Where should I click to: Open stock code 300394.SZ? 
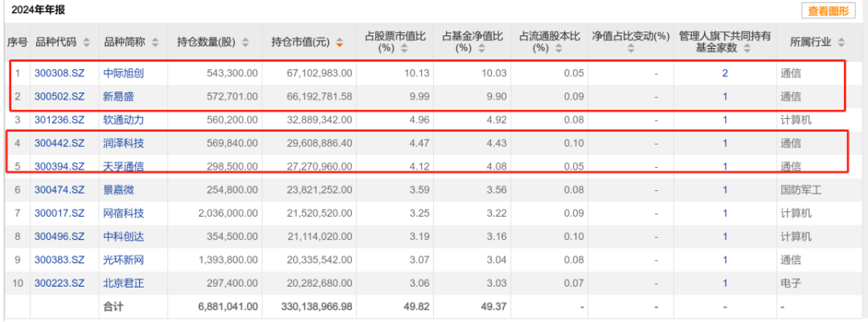pos(59,166)
